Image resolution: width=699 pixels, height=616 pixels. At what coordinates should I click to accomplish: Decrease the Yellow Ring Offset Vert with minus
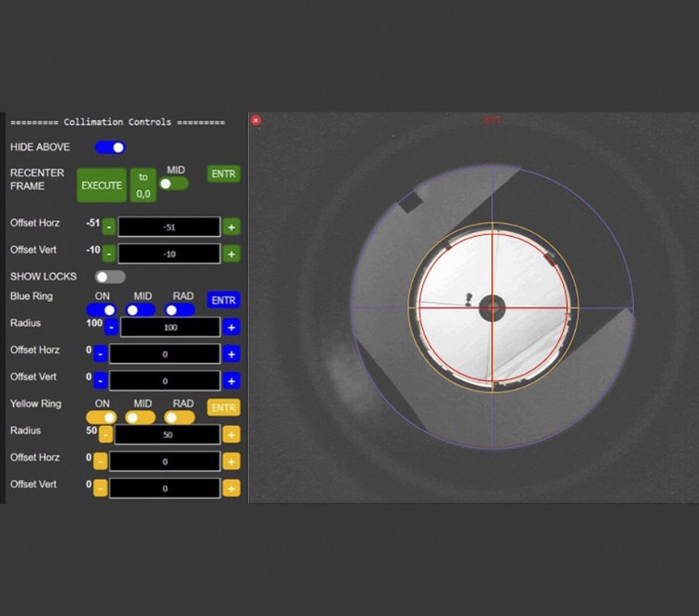(x=101, y=488)
